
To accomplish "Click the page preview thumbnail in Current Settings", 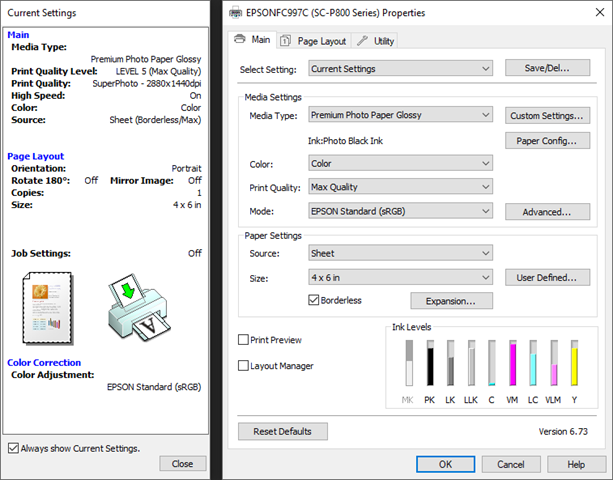I will tap(48, 308).
